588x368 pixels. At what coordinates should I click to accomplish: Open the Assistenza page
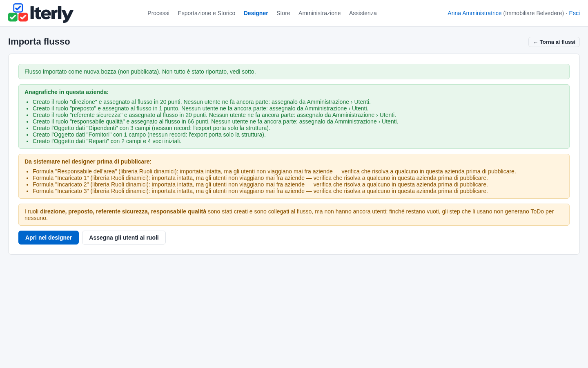coord(363,13)
